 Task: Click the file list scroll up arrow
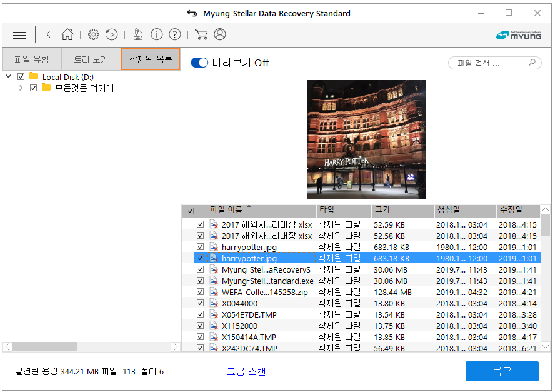coord(546,209)
